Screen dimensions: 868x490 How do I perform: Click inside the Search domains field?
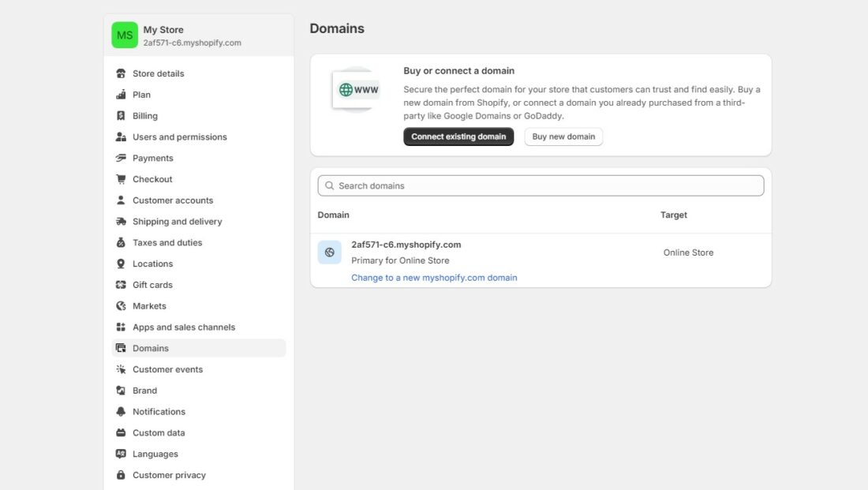[541, 185]
